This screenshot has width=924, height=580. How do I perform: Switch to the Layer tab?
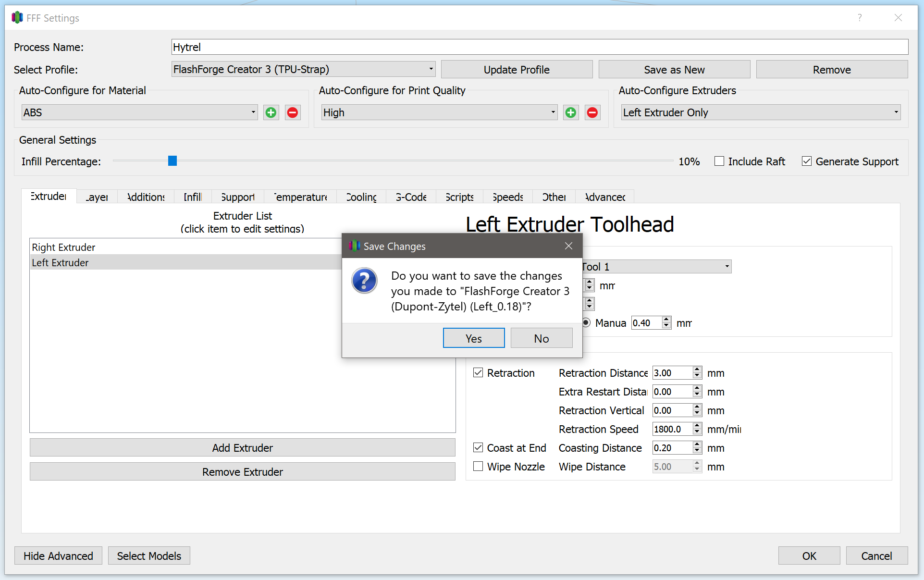pyautogui.click(x=97, y=197)
